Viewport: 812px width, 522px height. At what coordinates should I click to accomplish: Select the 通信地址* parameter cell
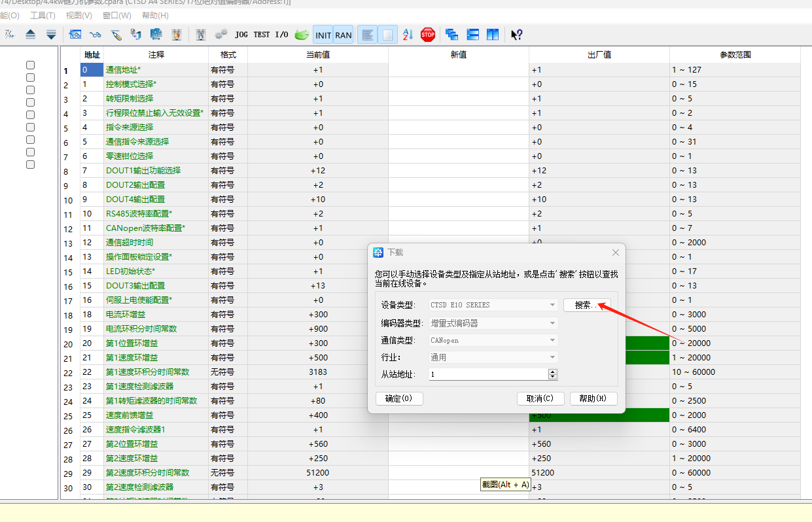coord(156,69)
